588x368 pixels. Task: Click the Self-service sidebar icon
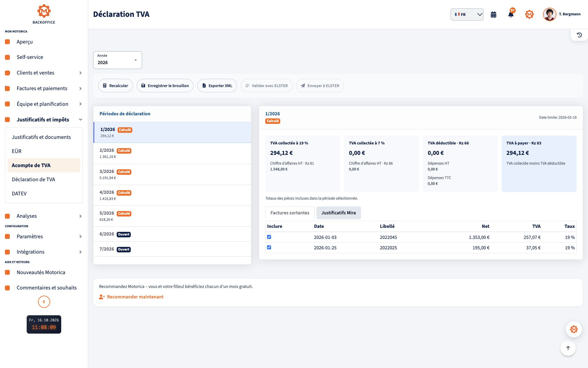[8, 57]
